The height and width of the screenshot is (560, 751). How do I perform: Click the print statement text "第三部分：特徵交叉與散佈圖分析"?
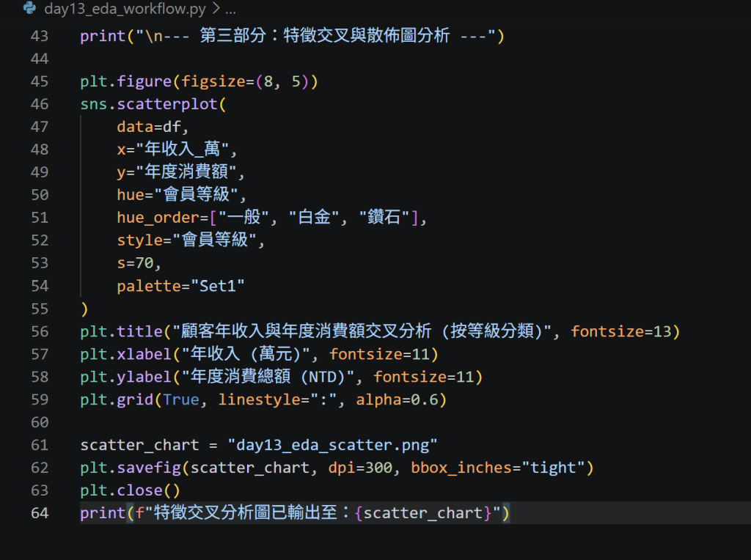tap(325, 35)
